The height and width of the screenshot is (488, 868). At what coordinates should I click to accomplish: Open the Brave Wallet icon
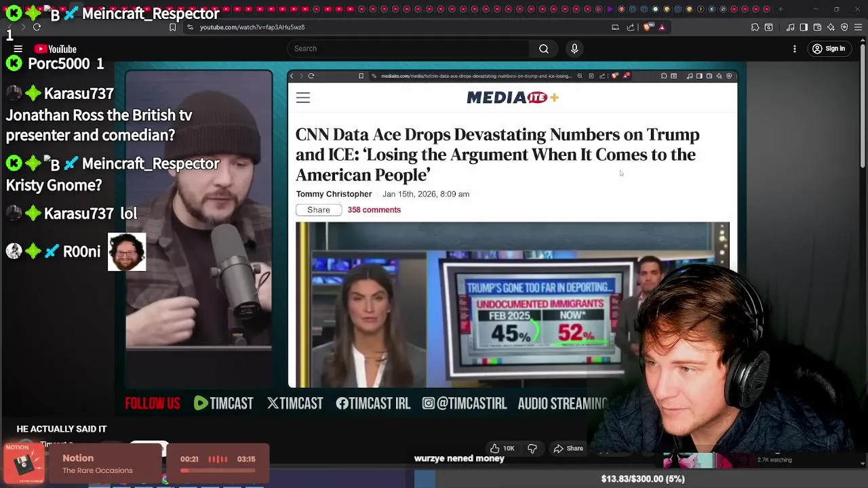pyautogui.click(x=817, y=27)
